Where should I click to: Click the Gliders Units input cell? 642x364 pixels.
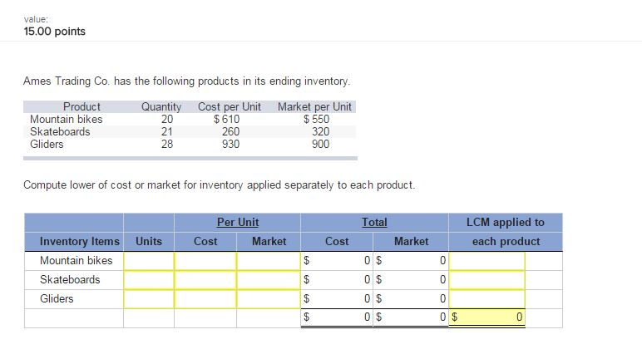(x=149, y=298)
